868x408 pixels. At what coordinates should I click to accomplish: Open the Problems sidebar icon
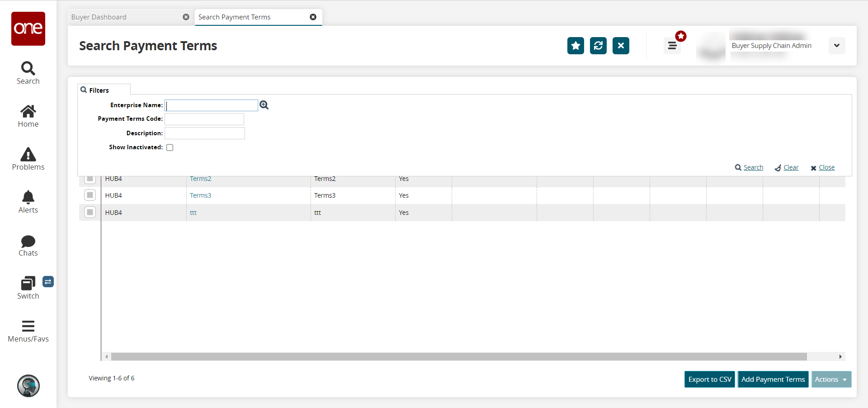pos(28,159)
